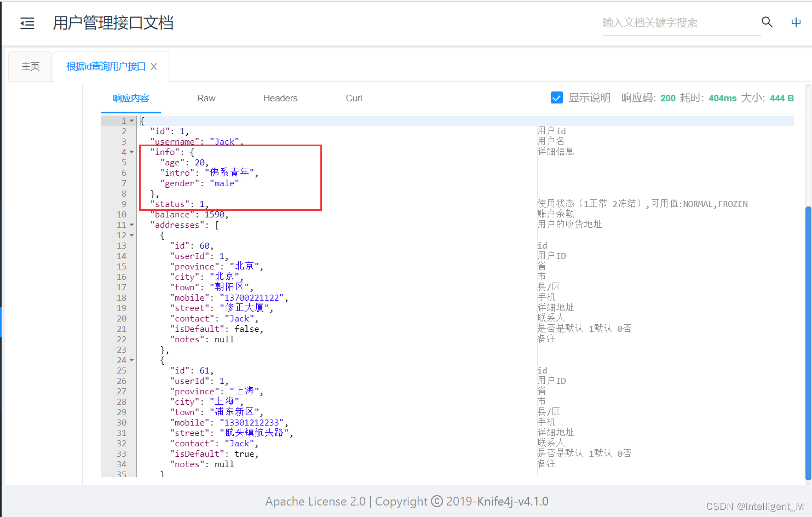Switch language with the 中 icon
Screen dimensions: 812x517
[x=796, y=22]
